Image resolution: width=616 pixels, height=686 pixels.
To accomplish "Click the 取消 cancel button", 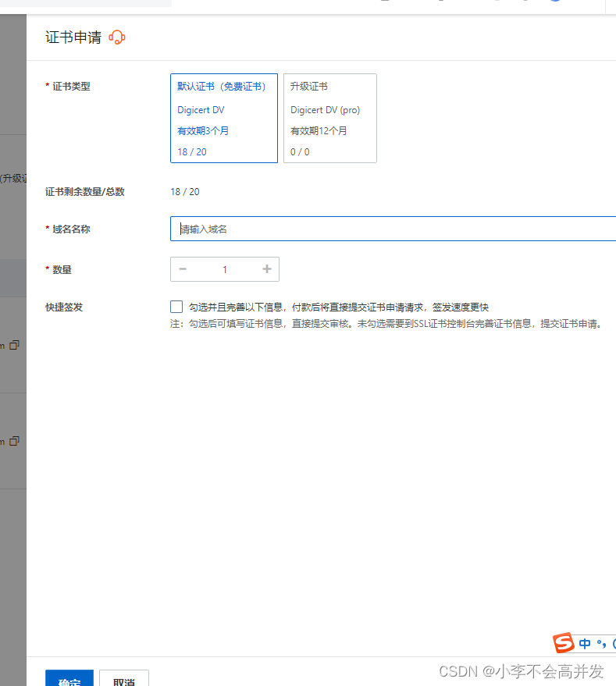I will tap(124, 678).
